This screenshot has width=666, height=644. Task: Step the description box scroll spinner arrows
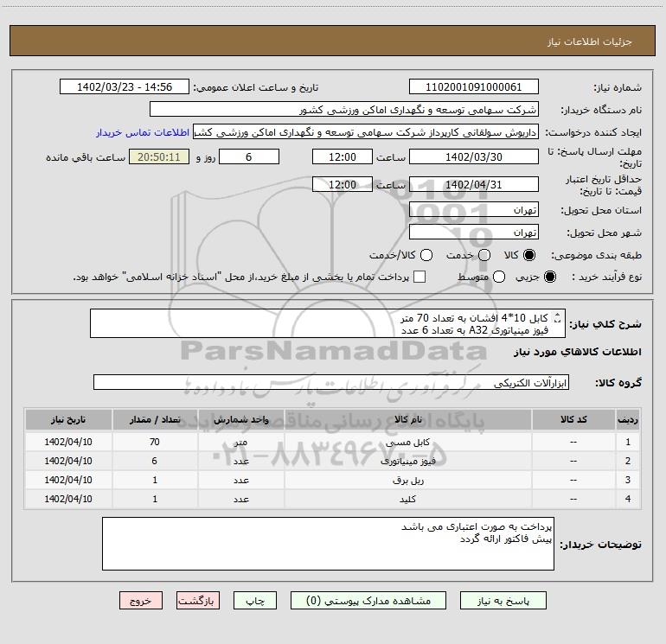[558, 317]
